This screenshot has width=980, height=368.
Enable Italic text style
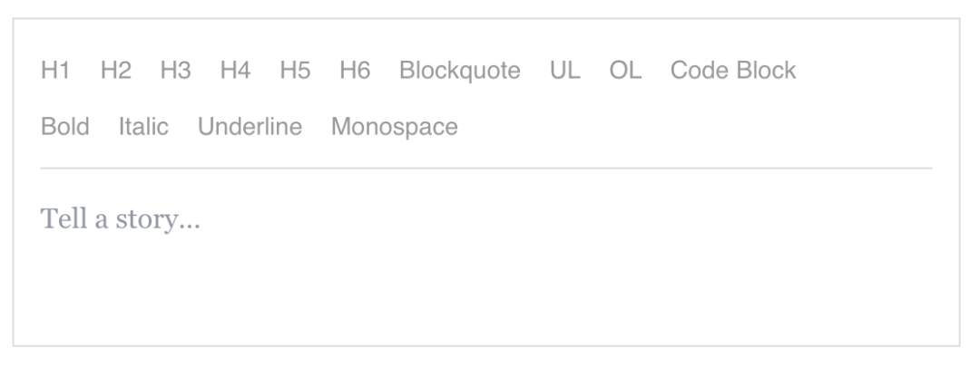(143, 127)
